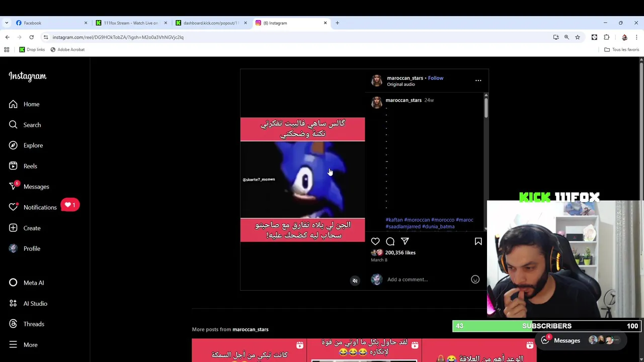Click the Add a comment field
The image size is (644, 362).
[427, 279]
